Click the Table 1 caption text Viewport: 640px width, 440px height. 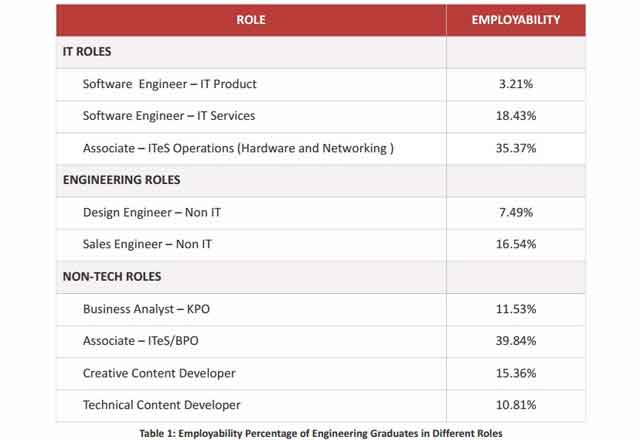320,431
